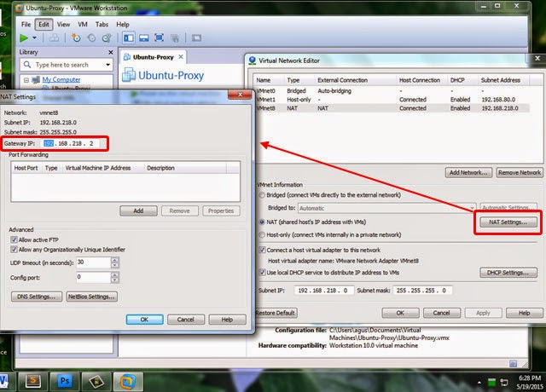Open the power options arrow beside play button
The image size is (546, 392).
(x=34, y=37)
